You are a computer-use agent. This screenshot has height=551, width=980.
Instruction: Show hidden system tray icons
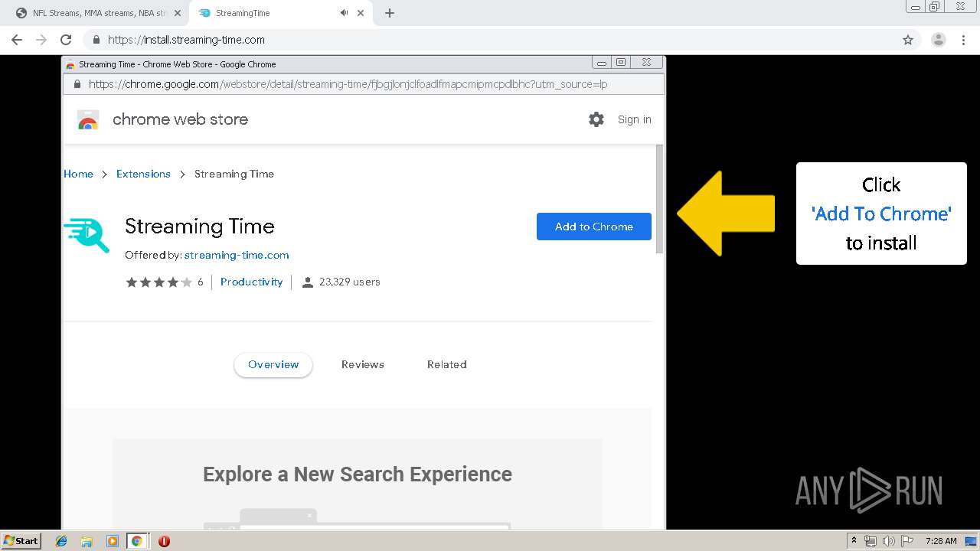click(x=854, y=541)
